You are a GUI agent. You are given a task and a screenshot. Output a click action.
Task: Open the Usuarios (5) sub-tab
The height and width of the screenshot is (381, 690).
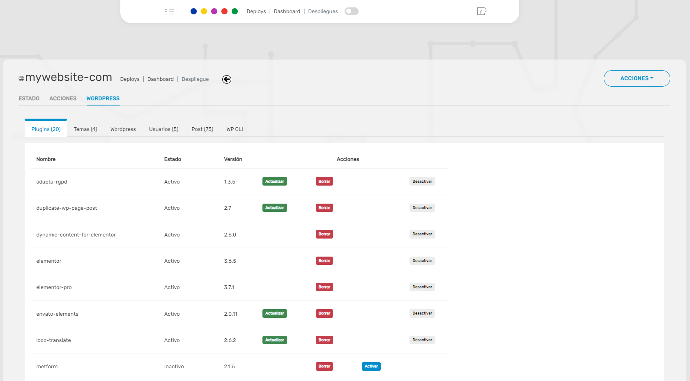pos(164,129)
